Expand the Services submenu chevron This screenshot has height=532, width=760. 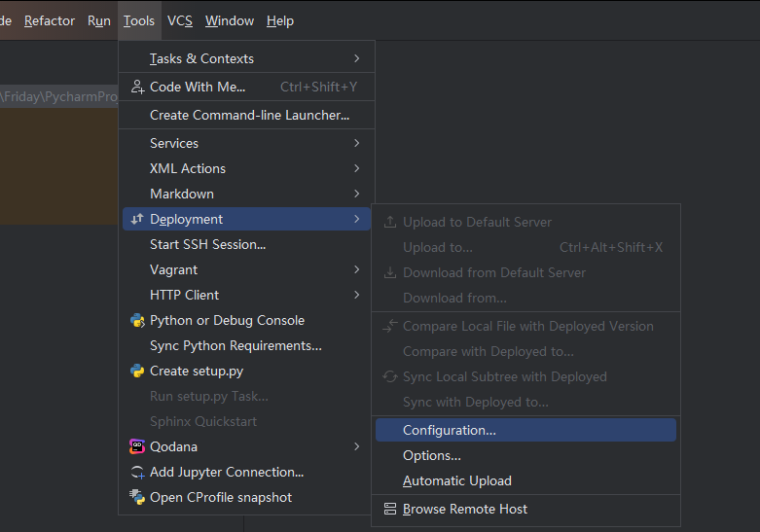click(x=357, y=143)
